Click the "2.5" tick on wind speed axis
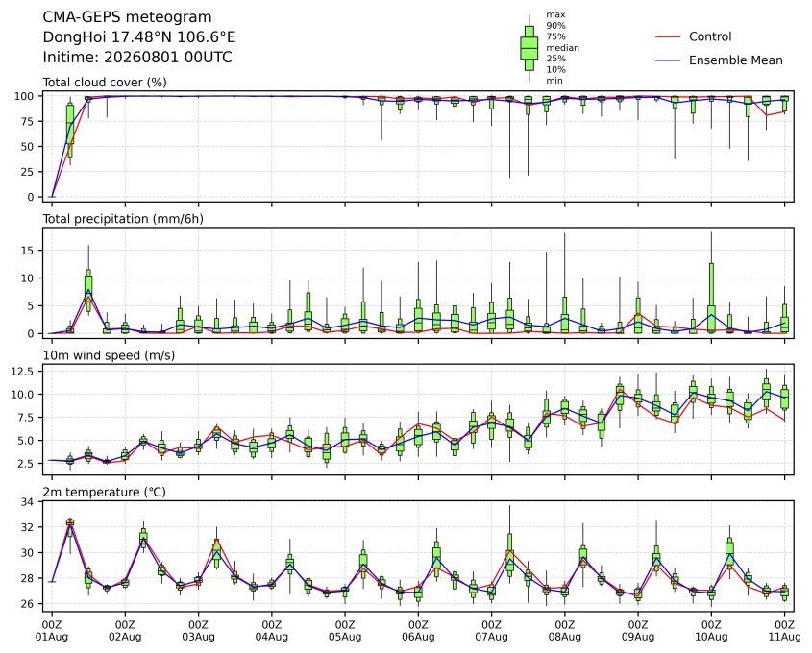This screenshot has height=653, width=812. [26, 464]
